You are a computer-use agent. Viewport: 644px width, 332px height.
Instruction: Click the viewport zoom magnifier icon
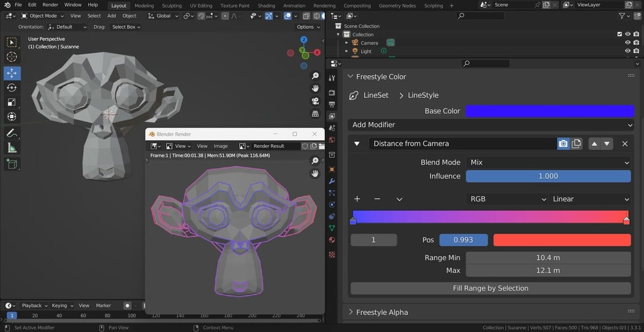click(x=316, y=76)
